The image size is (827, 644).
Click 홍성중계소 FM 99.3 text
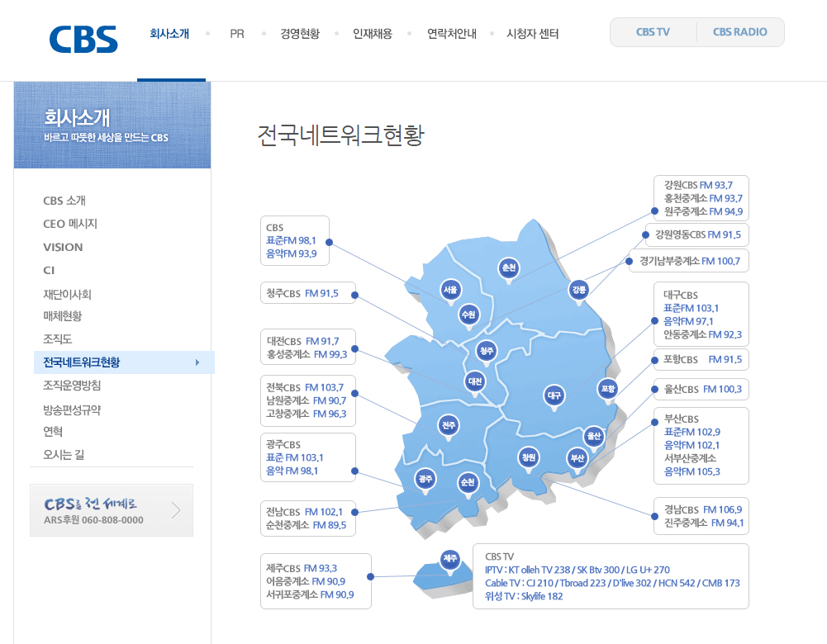click(307, 355)
